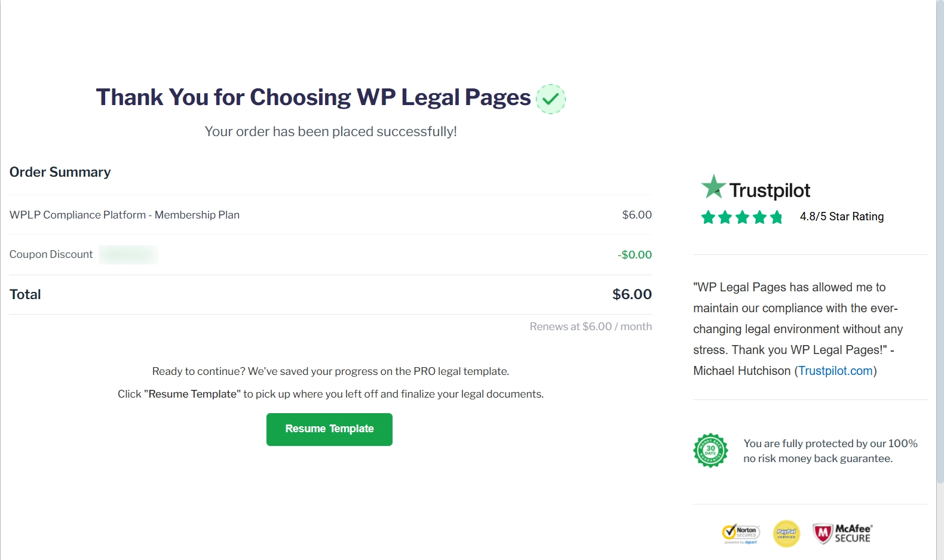Click the green Resume Template button
Image resolution: width=944 pixels, height=560 pixels.
click(x=329, y=429)
